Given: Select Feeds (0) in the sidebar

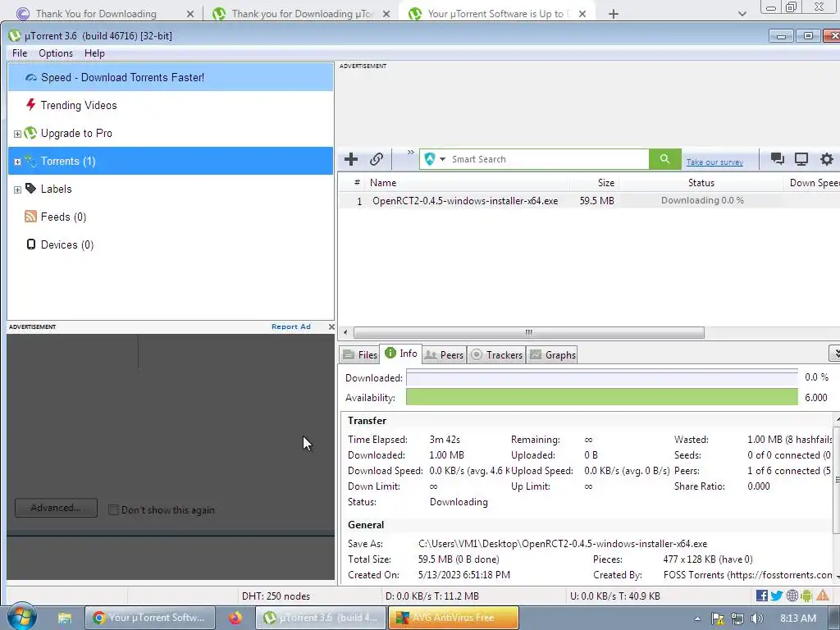Looking at the screenshot, I should 171,217.
